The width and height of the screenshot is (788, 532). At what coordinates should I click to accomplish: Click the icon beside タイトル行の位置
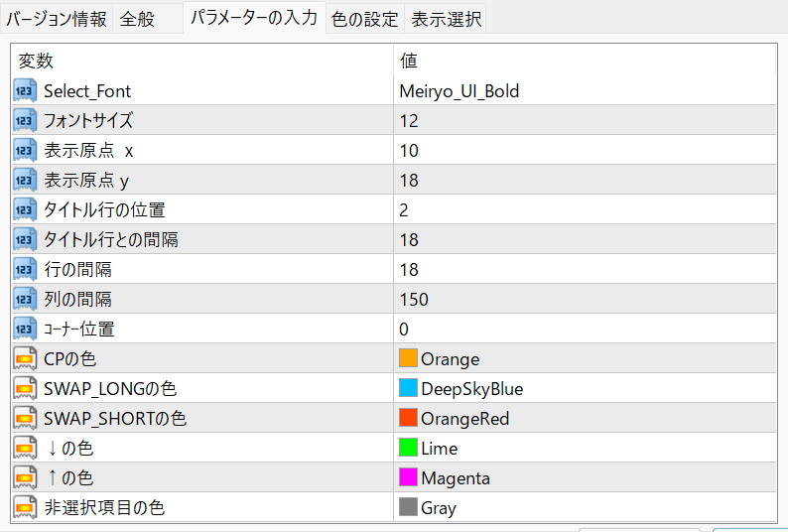click(25, 210)
